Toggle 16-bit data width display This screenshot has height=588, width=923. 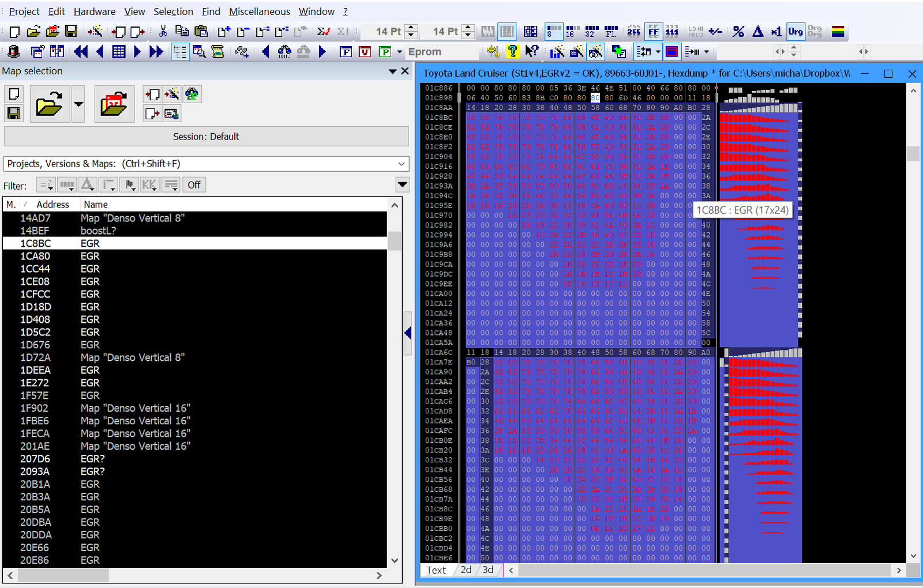[573, 32]
